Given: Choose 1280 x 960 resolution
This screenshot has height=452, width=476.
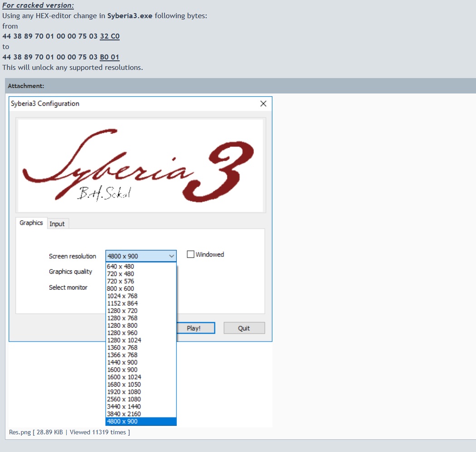Looking at the screenshot, I should [x=141, y=333].
